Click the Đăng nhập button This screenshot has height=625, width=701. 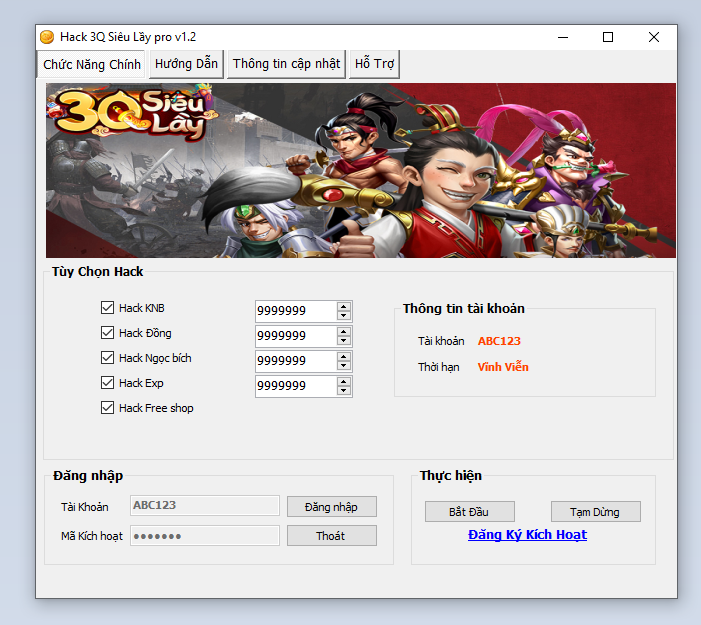tap(331, 507)
